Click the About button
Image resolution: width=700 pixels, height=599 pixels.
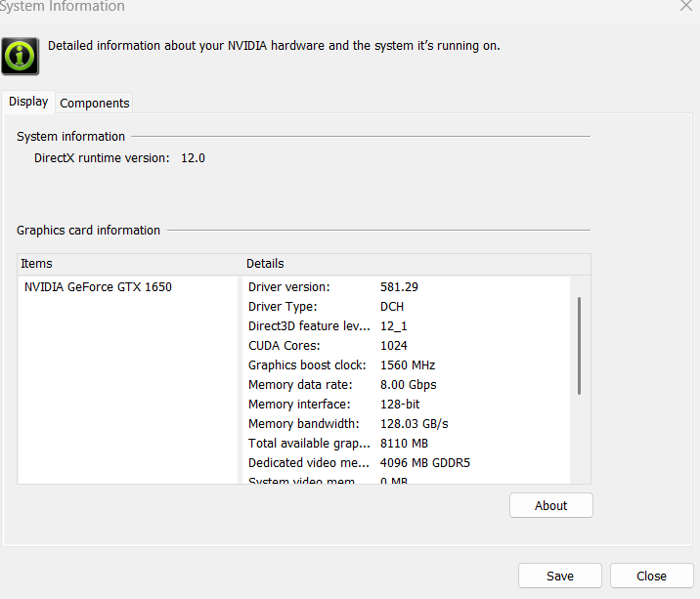click(550, 505)
